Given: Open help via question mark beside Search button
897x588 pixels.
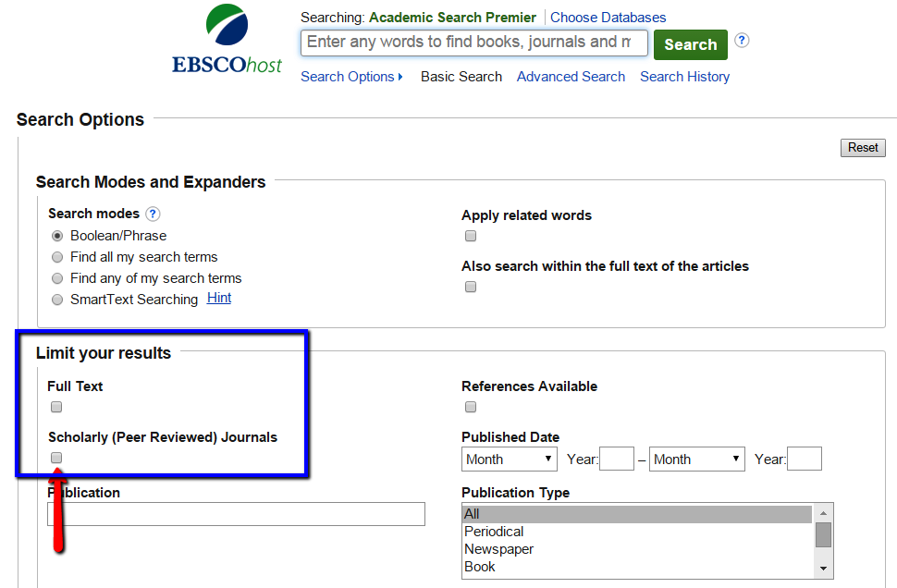Looking at the screenshot, I should (x=741, y=41).
